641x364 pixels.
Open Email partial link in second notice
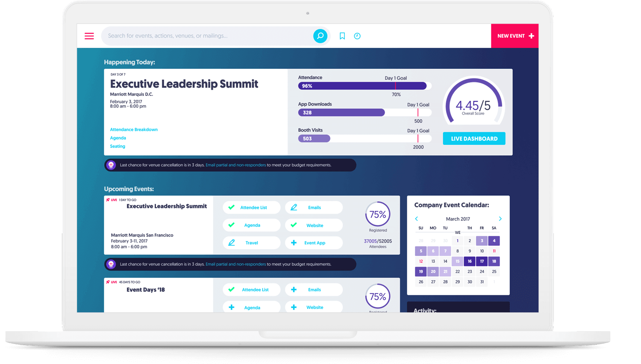[x=235, y=264]
